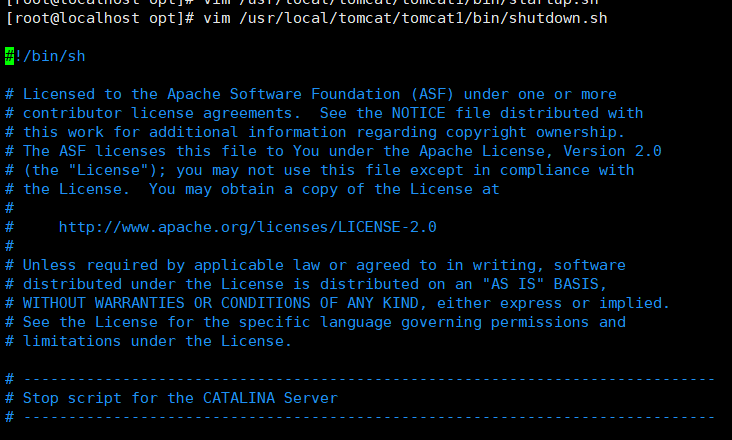Click the '(ASF)' text in the first license line
This screenshot has height=440, width=732.
[432, 94]
